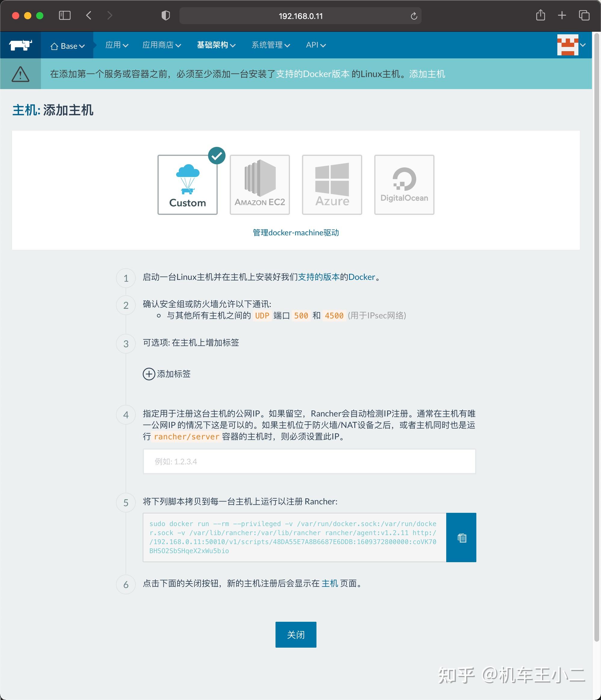Open the 管理docker-machine驱动 link
Screen dimensions: 601x700
click(x=295, y=232)
